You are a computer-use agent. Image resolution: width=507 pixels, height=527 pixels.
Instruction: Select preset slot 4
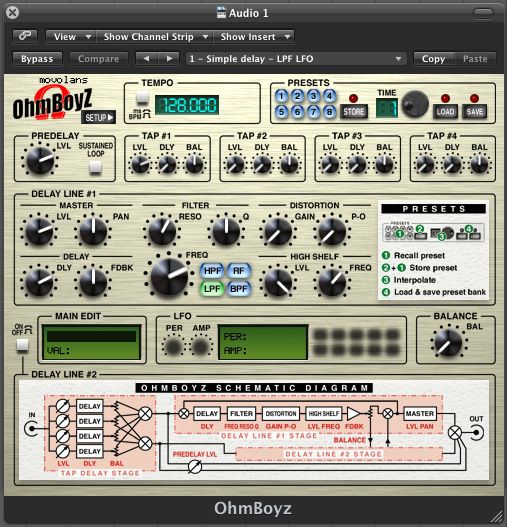(329, 96)
